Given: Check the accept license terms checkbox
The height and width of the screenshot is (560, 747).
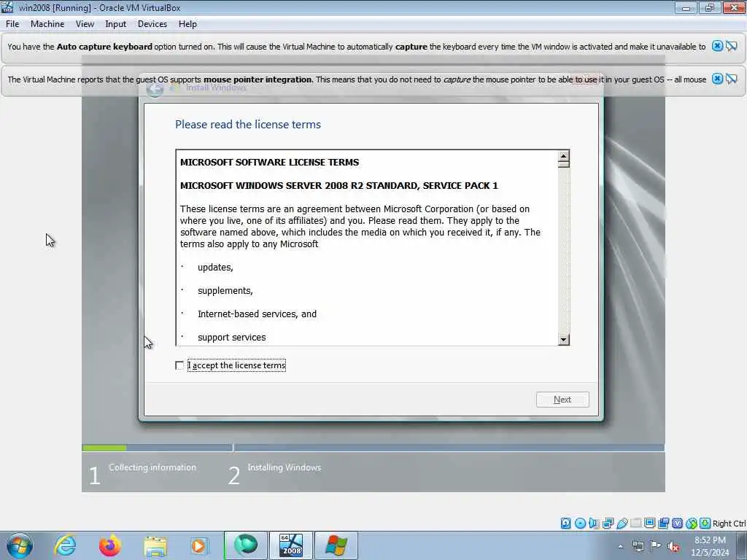Looking at the screenshot, I should click(179, 365).
